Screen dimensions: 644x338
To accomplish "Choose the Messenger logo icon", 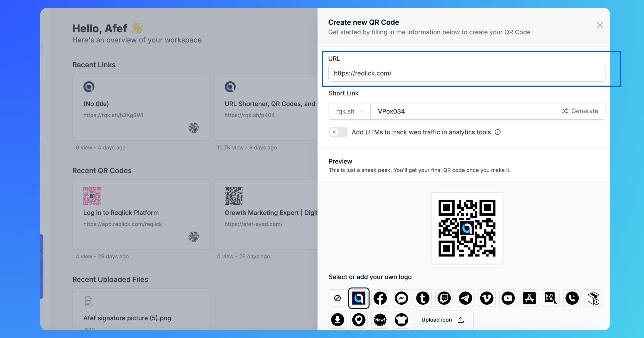I will tap(401, 298).
